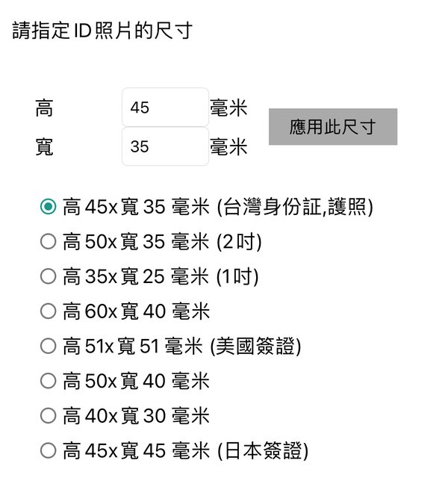Select the 高 45x寬 35 毫米 radio button
This screenshot has width=448, height=478.
tap(48, 207)
